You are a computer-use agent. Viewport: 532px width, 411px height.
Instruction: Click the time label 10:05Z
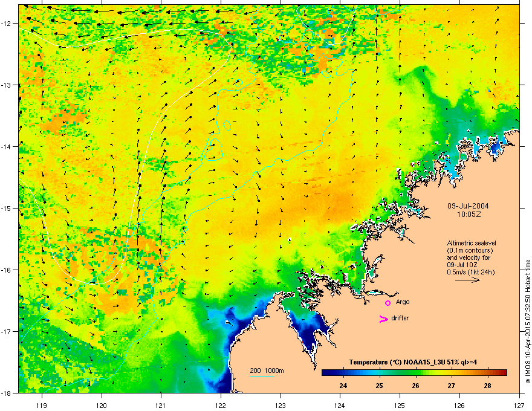tap(469, 215)
